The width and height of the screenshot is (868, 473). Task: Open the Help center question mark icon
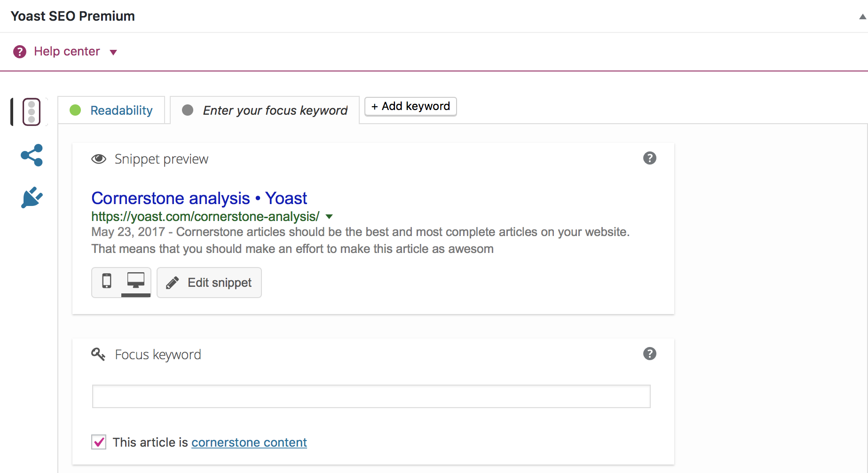point(20,52)
